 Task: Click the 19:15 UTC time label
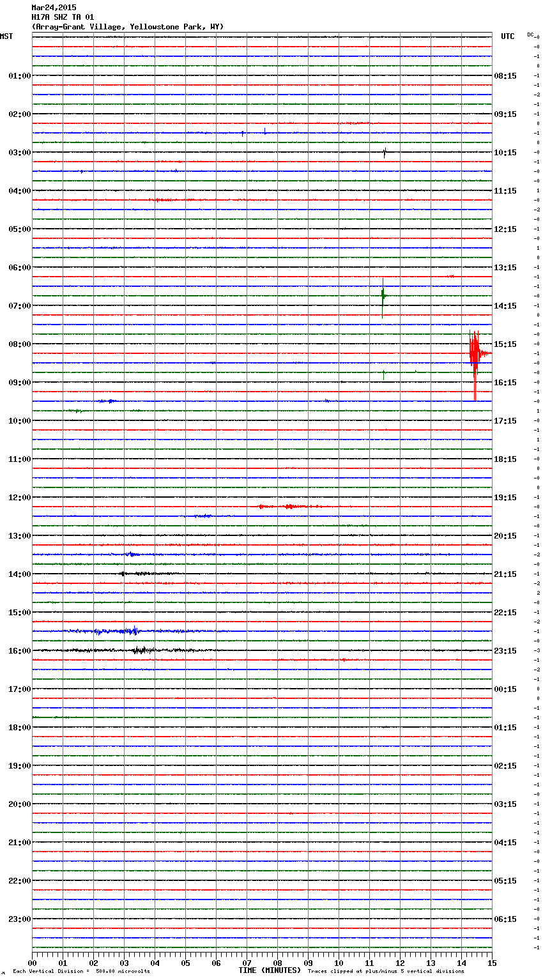[505, 498]
